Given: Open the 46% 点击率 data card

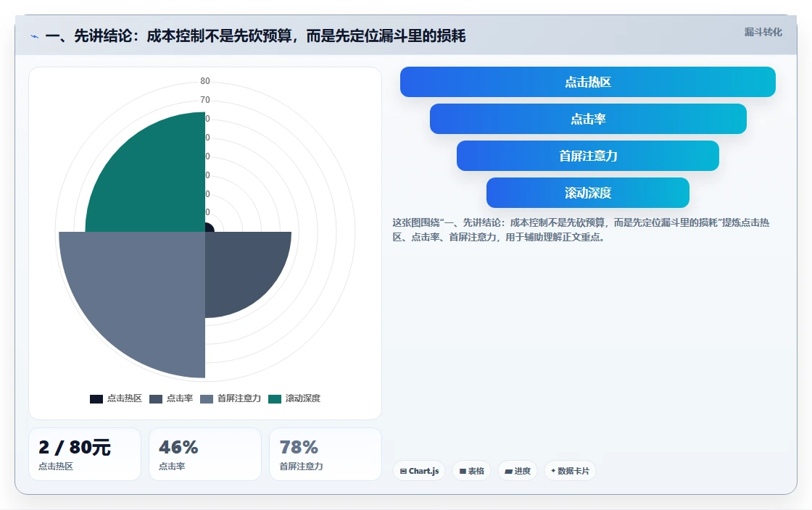Looking at the screenshot, I should (x=205, y=454).
